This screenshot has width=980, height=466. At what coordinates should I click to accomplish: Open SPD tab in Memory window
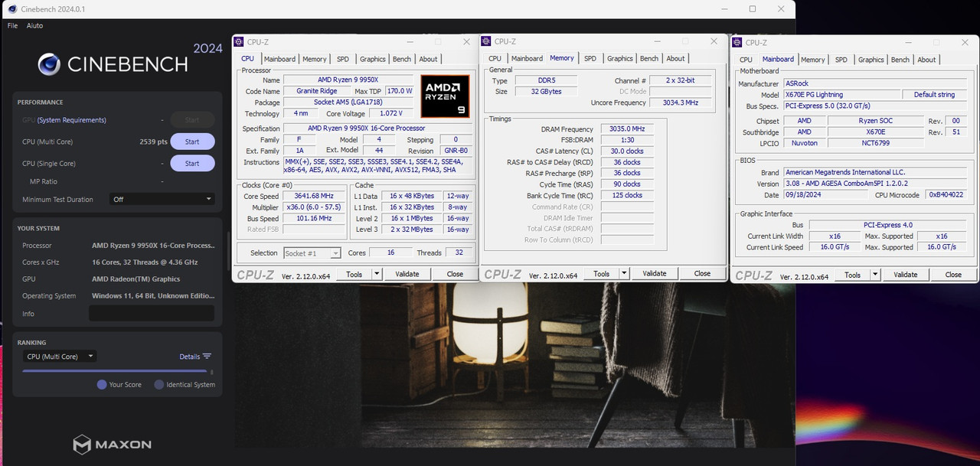point(590,58)
